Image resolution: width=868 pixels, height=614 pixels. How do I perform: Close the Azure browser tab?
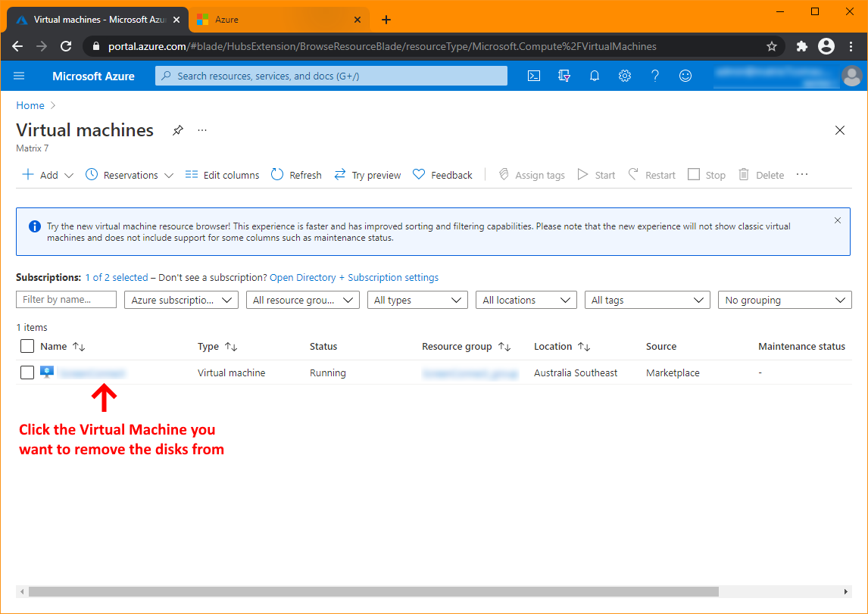pos(358,20)
